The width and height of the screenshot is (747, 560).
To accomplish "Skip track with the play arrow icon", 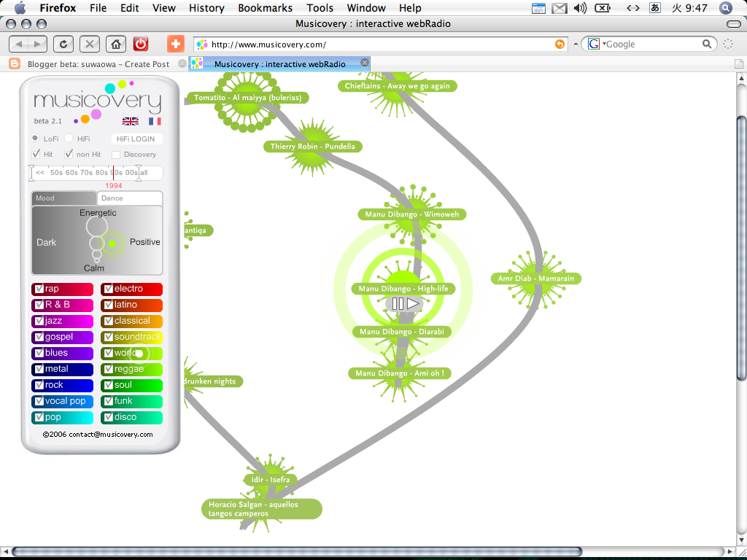I will click(x=413, y=303).
